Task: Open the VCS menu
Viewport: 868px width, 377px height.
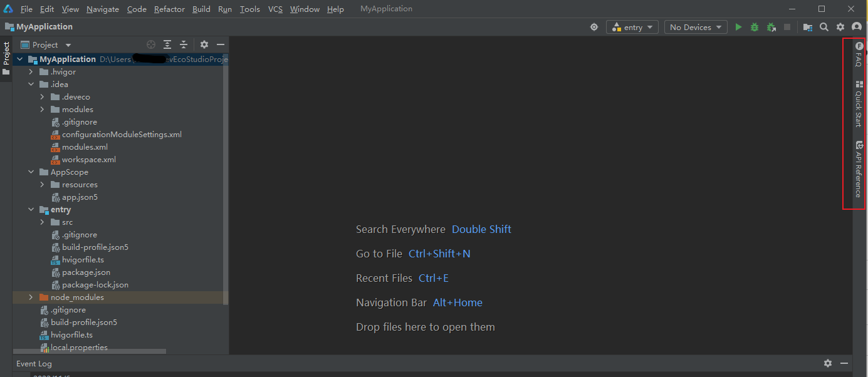Action: 275,9
